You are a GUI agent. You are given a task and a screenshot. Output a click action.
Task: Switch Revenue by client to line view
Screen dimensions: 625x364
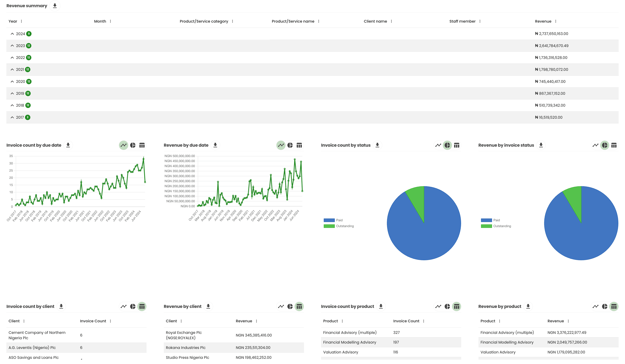point(281,307)
